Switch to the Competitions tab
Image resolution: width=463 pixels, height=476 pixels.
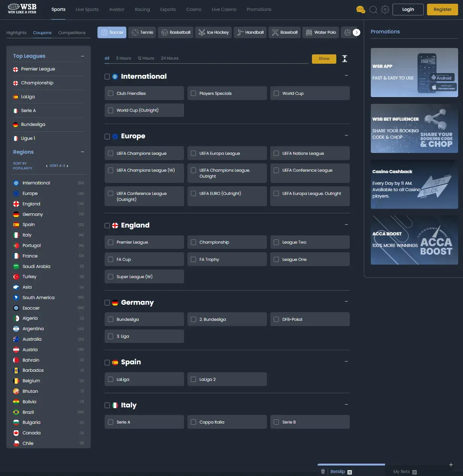(x=72, y=33)
